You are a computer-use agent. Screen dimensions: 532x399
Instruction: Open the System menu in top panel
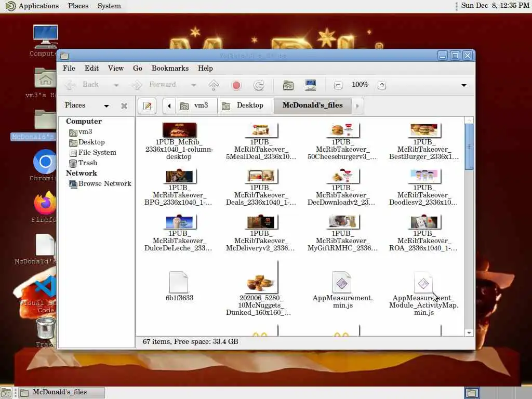click(109, 6)
